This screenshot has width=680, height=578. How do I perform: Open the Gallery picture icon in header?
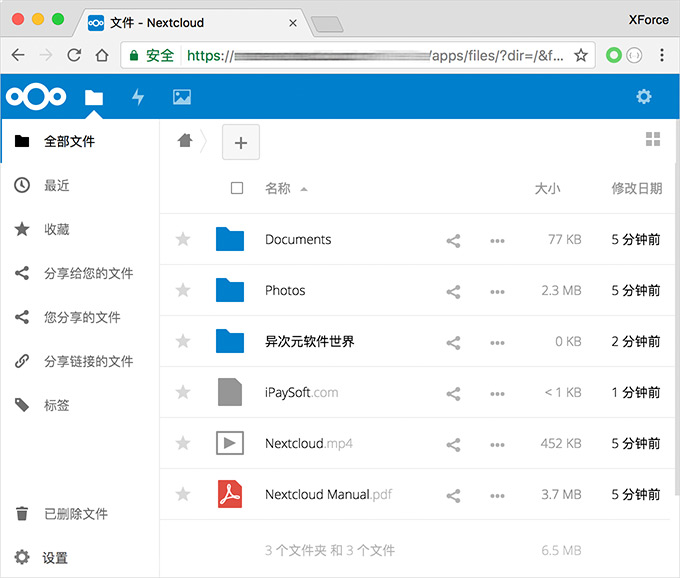182,97
